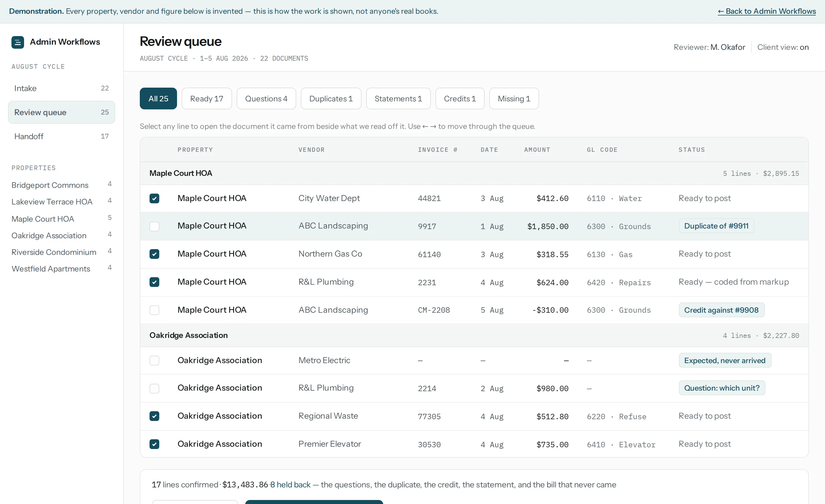Click the 8 held back link
This screenshot has height=504, width=825.
point(290,485)
